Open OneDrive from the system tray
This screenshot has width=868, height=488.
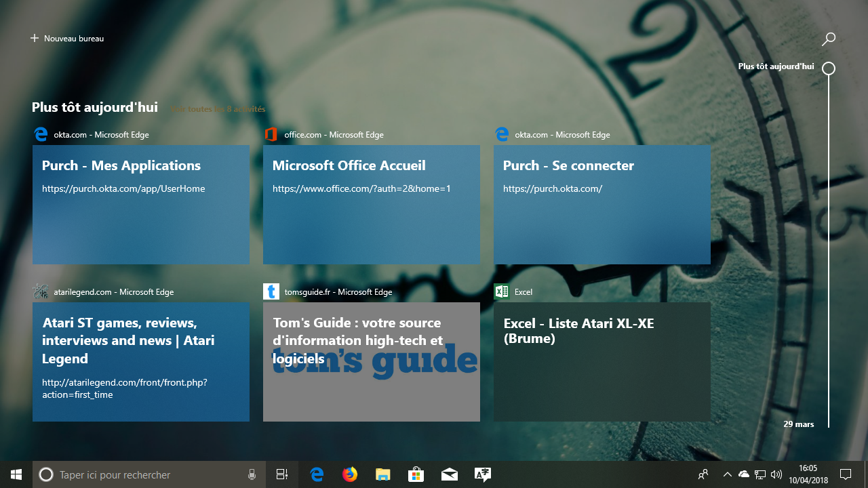click(x=743, y=474)
